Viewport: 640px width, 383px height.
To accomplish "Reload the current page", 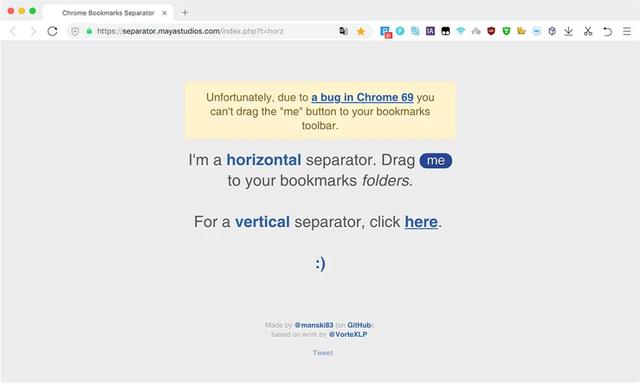I will point(52,31).
